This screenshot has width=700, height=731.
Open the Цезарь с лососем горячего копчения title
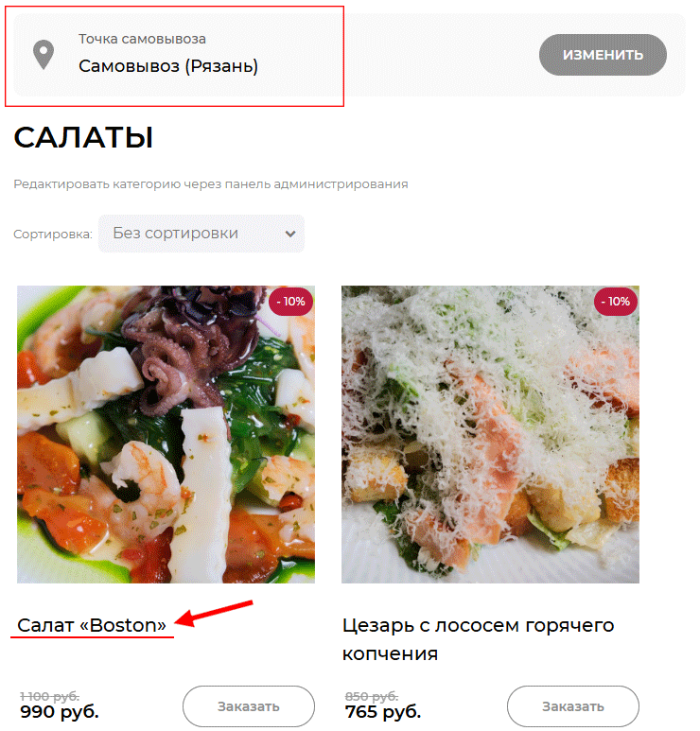click(478, 638)
